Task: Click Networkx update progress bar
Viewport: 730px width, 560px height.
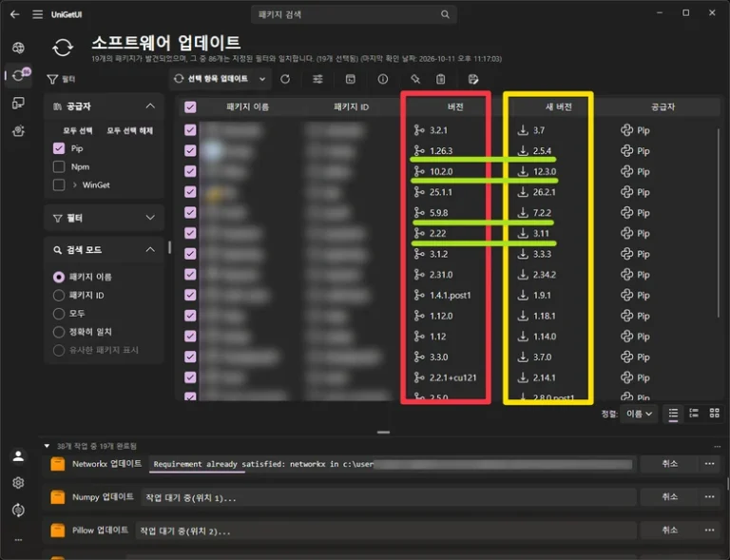Action: (x=391, y=464)
